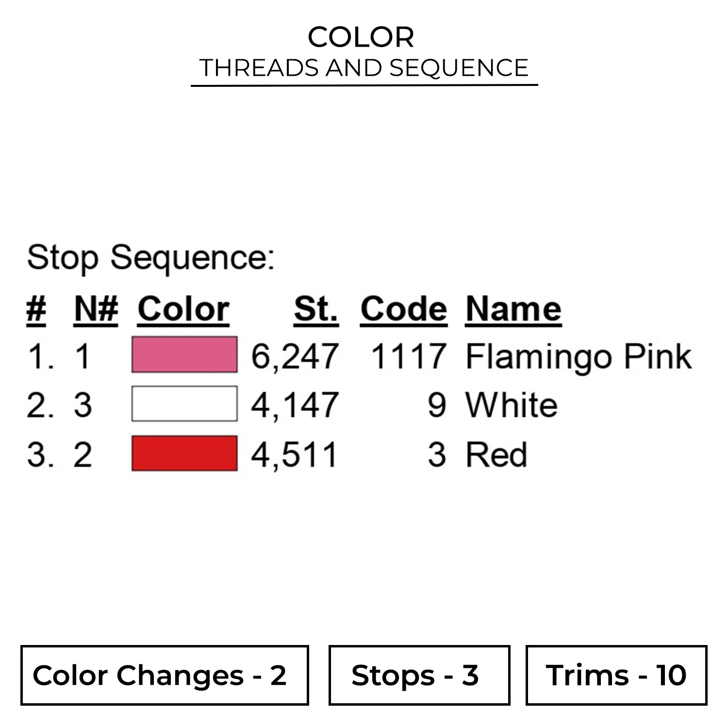
Task: Click stitch count 4,147
Action: click(295, 405)
